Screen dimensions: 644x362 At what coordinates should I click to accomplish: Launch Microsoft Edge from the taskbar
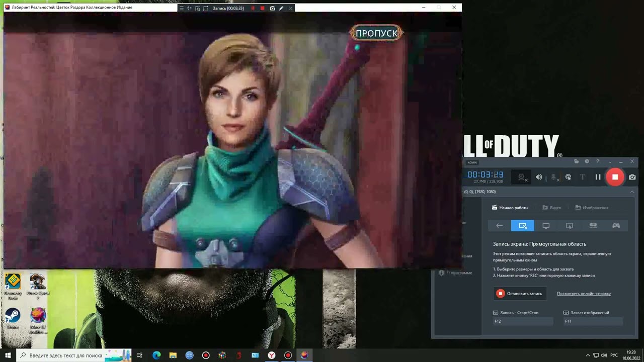[156, 355]
